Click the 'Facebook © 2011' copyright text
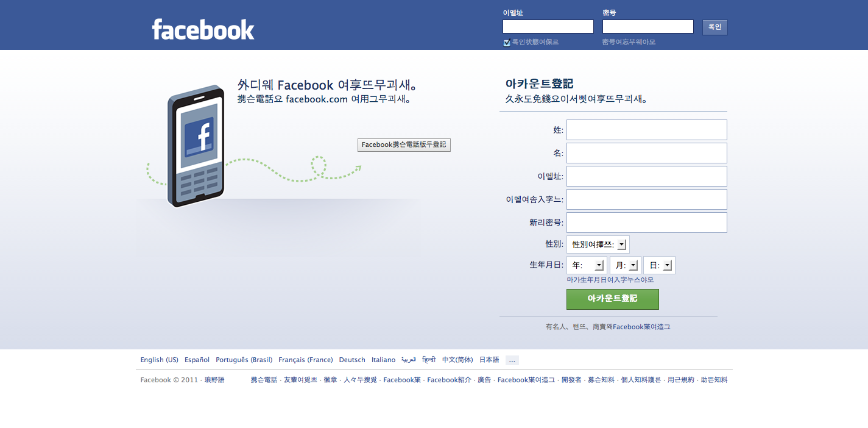This screenshot has height=428, width=868. click(x=169, y=380)
